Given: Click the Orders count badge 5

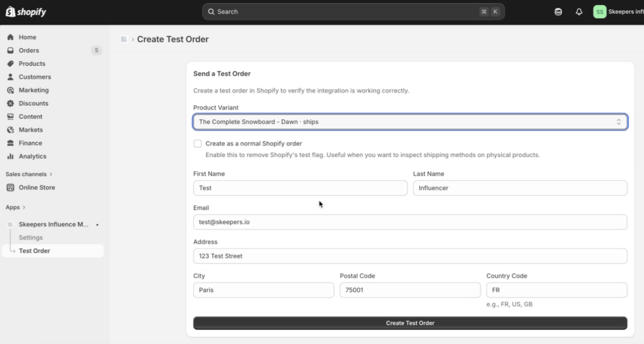Looking at the screenshot, I should tap(96, 50).
